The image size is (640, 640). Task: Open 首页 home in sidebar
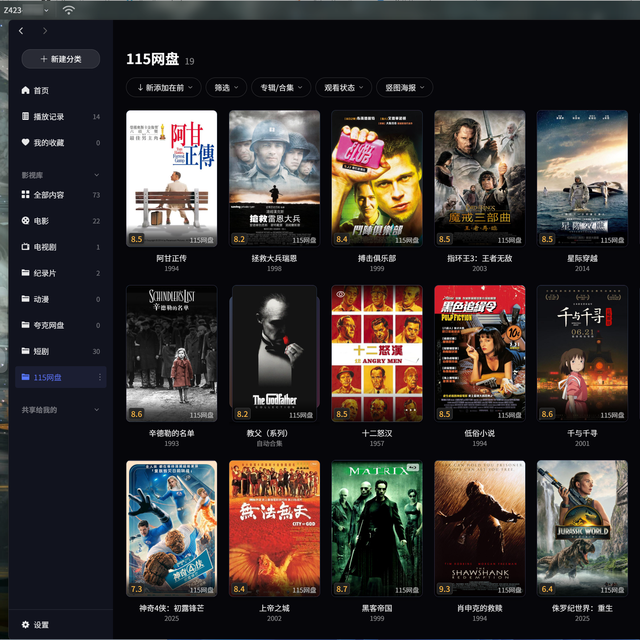click(x=60, y=90)
